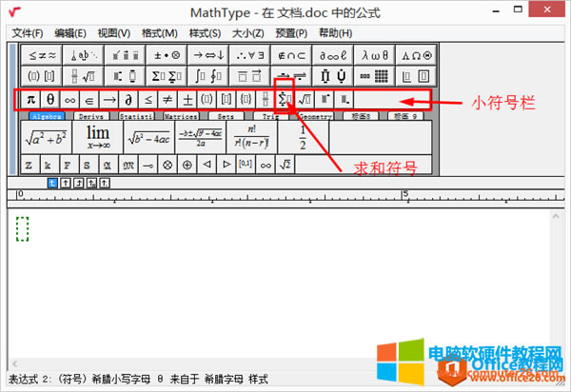Viewport: 571px width, 392px height.
Task: Insert square root template from small bar
Action: 305,99
